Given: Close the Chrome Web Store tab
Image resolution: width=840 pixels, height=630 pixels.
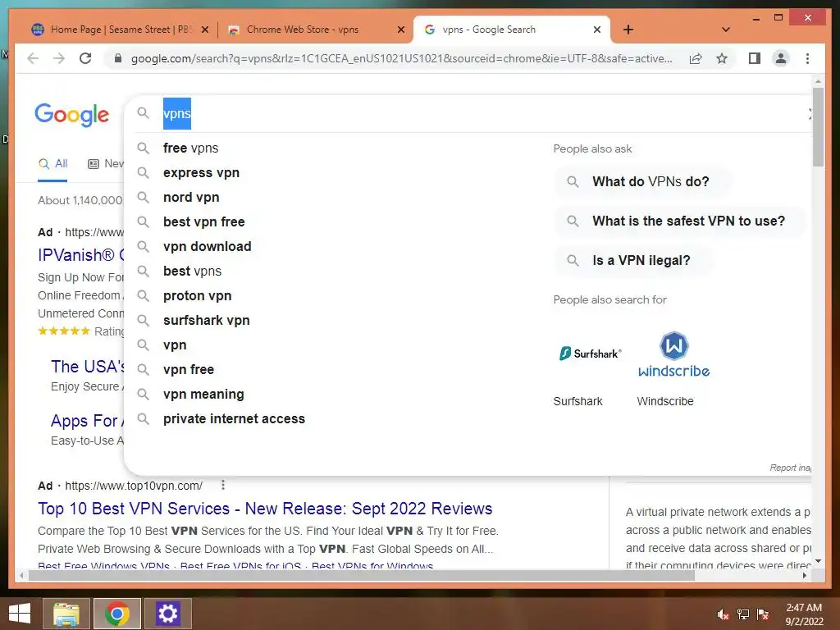Looking at the screenshot, I should (x=400, y=30).
